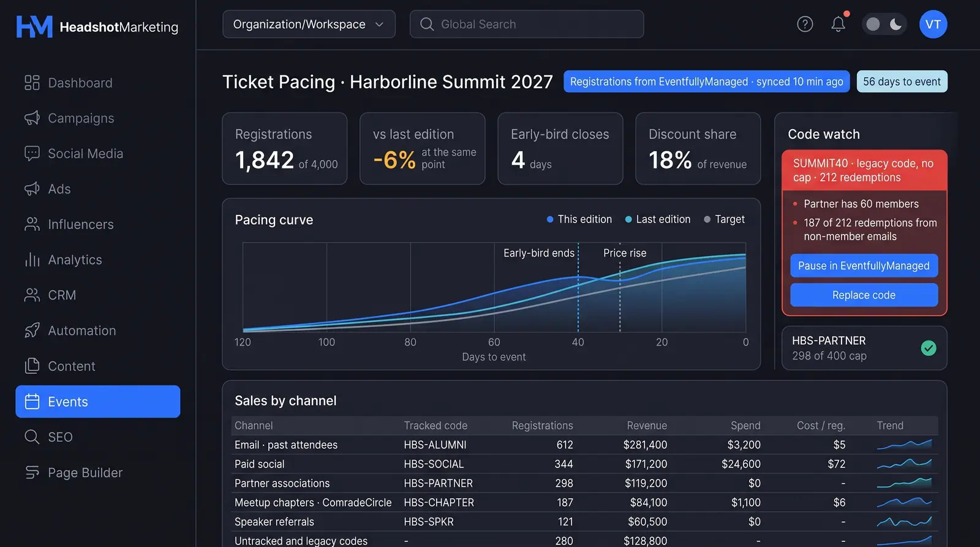The height and width of the screenshot is (547, 980).
Task: Click the Dashboard grid icon
Action: click(32, 83)
